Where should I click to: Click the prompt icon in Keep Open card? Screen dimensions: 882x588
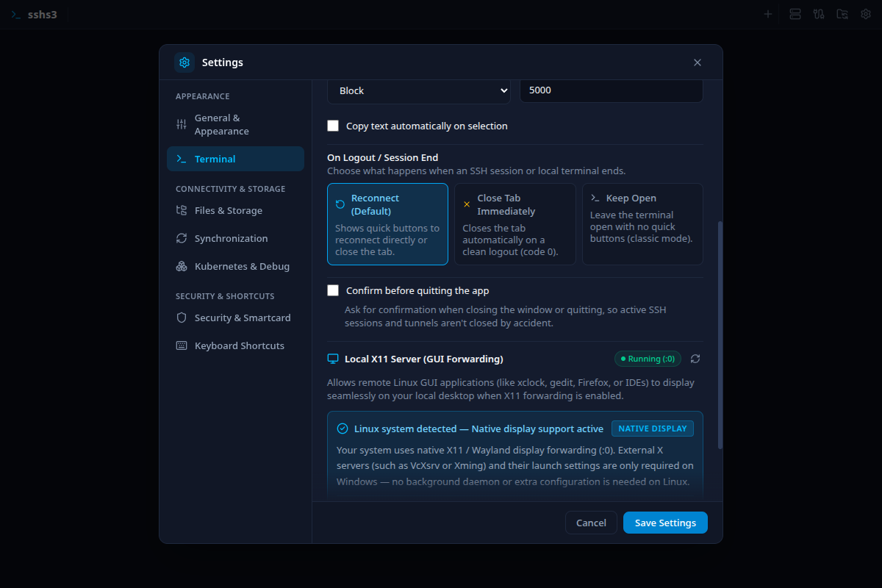(x=595, y=198)
